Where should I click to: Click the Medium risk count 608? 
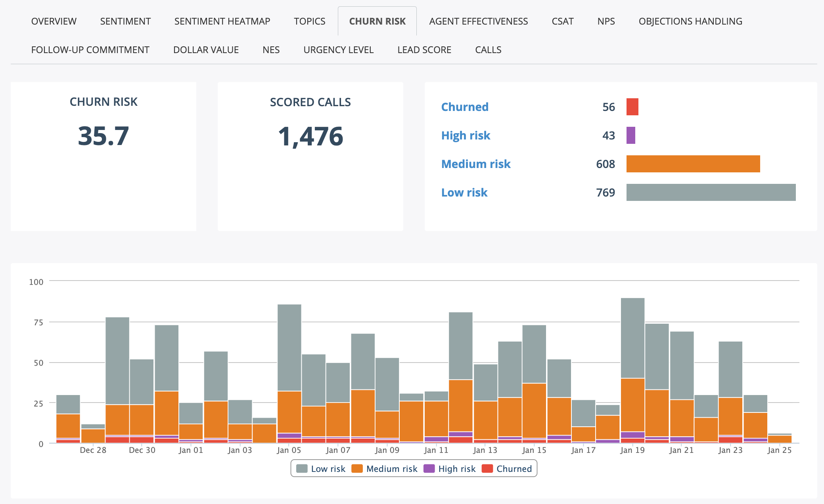click(x=606, y=164)
